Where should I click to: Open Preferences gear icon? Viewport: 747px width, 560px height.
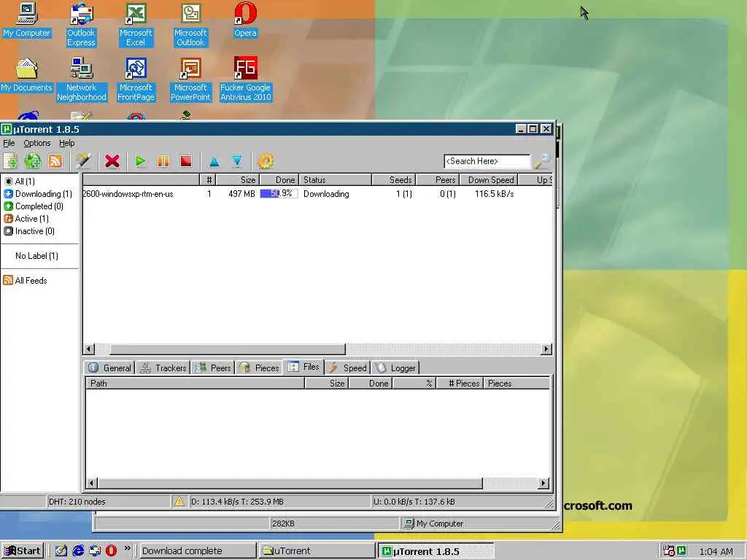[x=266, y=161]
